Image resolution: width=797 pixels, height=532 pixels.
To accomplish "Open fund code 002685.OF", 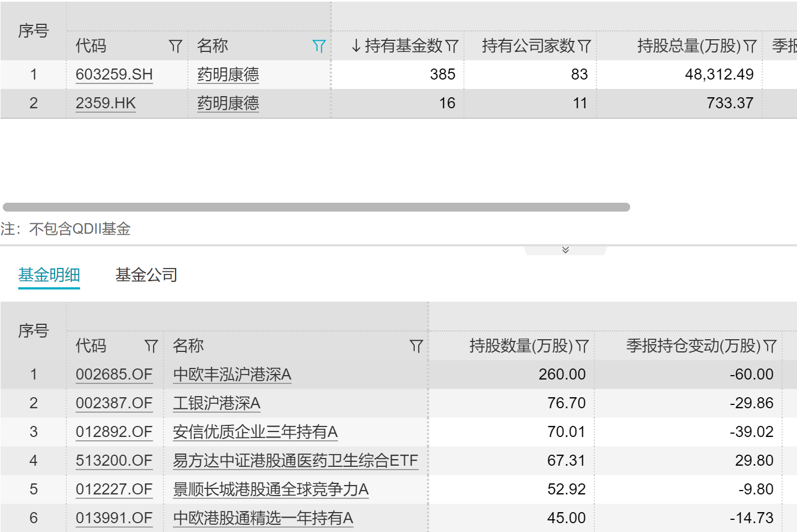I will coord(114,374).
